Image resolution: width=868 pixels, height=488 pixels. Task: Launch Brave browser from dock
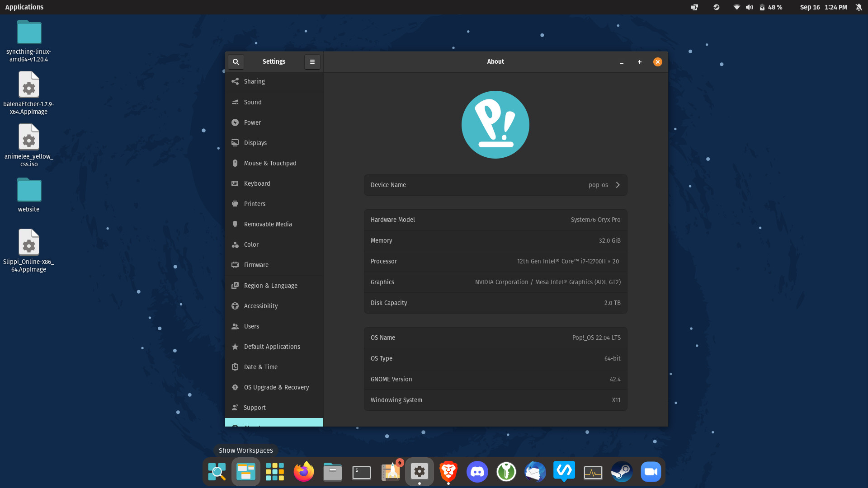[448, 472]
